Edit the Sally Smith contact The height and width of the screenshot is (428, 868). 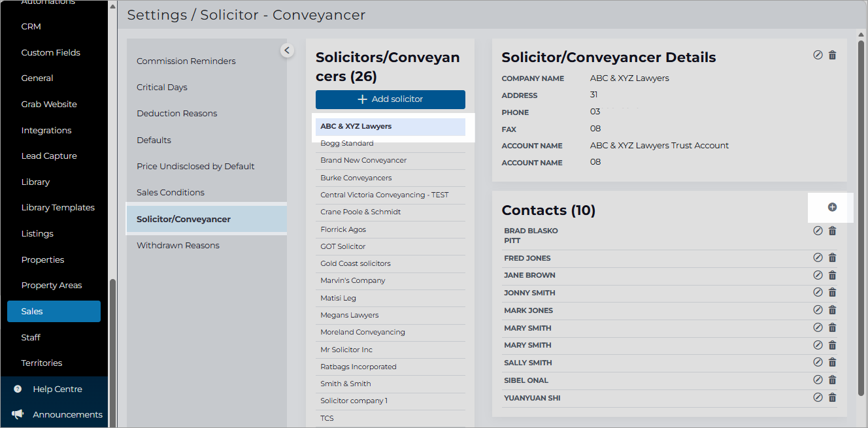pos(818,363)
